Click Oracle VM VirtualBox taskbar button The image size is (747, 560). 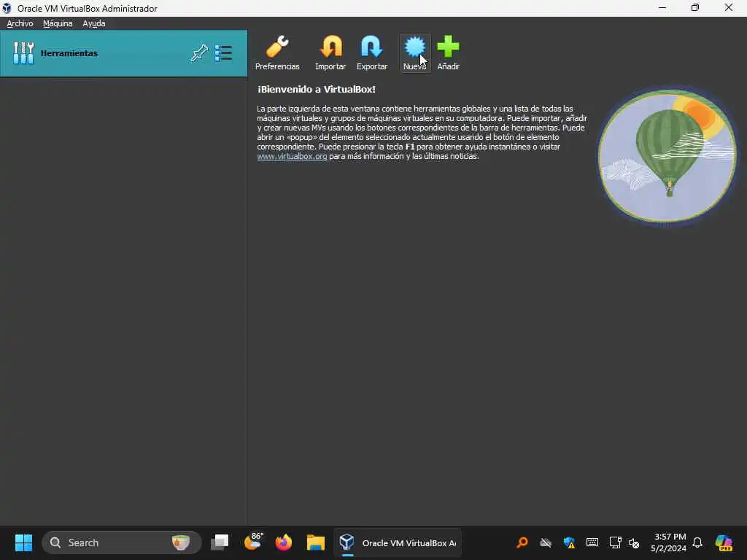point(398,542)
